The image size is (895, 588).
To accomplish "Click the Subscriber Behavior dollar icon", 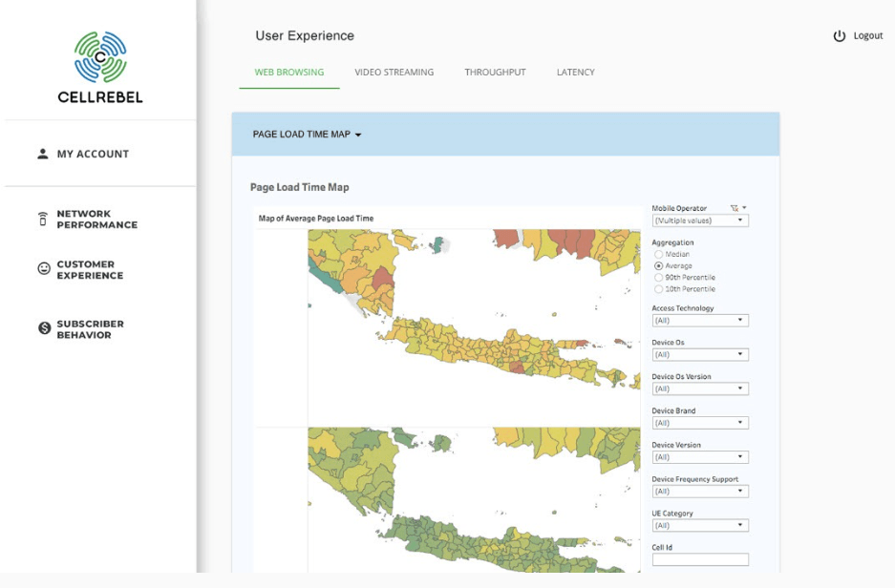I will tap(44, 328).
